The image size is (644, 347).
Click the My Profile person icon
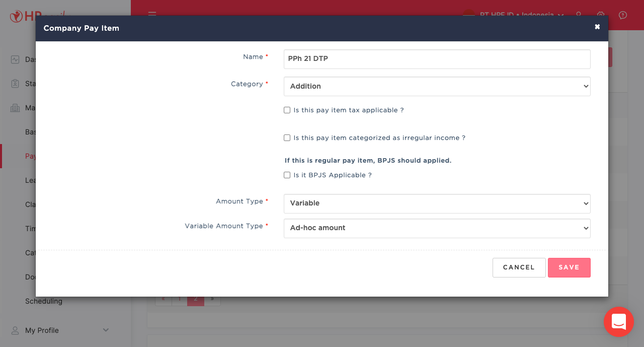tap(15, 330)
